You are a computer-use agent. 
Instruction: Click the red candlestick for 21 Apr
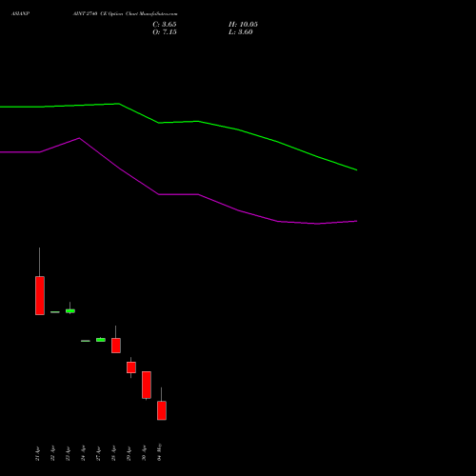(x=40, y=295)
